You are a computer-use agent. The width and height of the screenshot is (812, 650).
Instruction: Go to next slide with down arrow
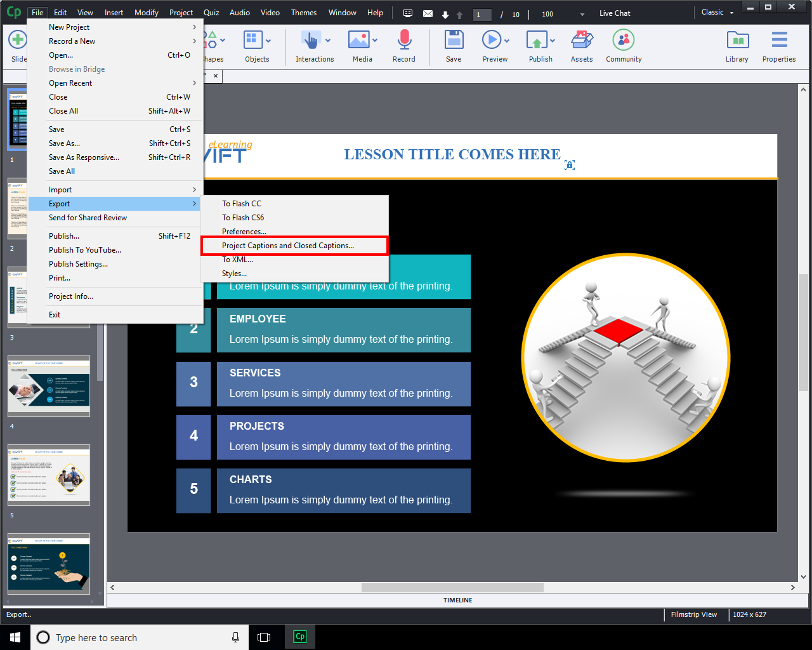[x=445, y=15]
